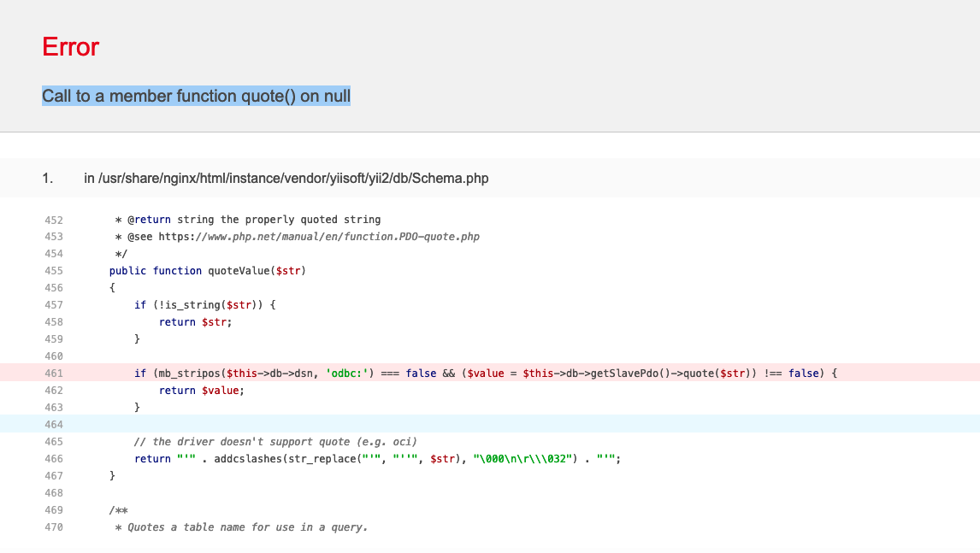
Task: Click the return $value statement on line 462
Action: tap(199, 390)
